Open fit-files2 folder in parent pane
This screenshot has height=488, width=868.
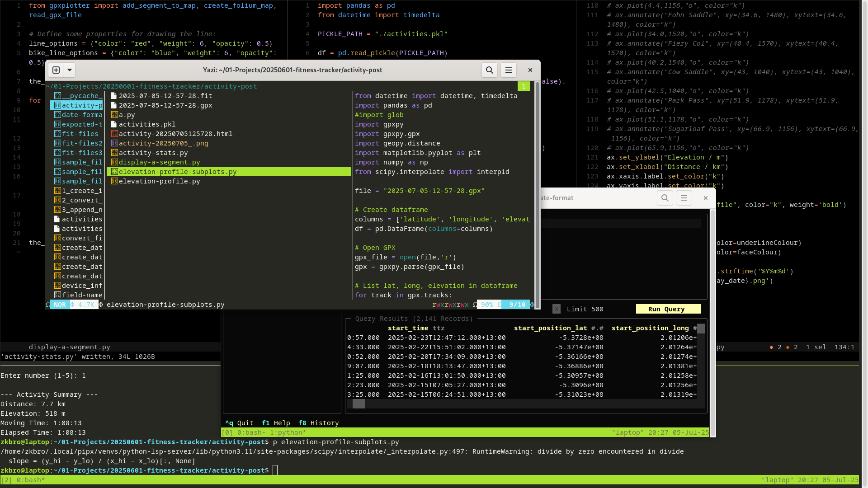82,143
